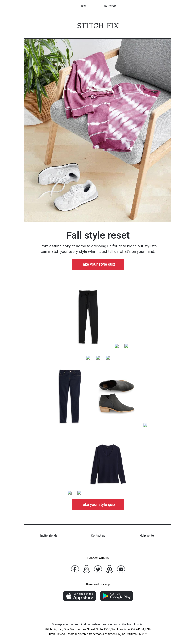Go to Your style in top navigation
The height and width of the screenshot is (644, 196).
point(110,6)
